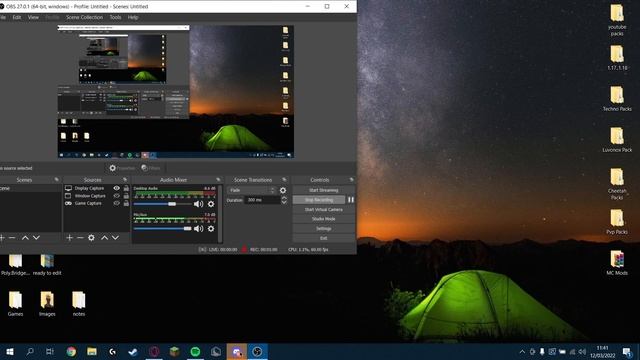Screen dimensions: 640x360
Task: Open Spotify from taskbar
Action: pyautogui.click(x=195, y=351)
